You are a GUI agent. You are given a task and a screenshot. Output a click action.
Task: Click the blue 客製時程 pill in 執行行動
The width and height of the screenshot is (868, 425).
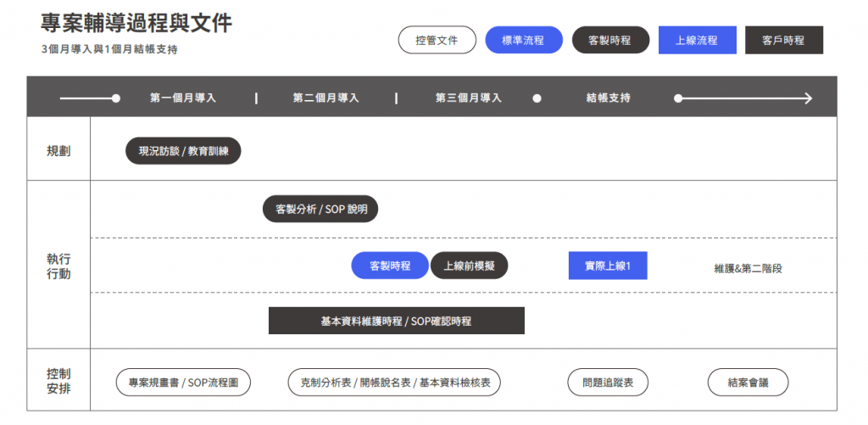point(390,266)
